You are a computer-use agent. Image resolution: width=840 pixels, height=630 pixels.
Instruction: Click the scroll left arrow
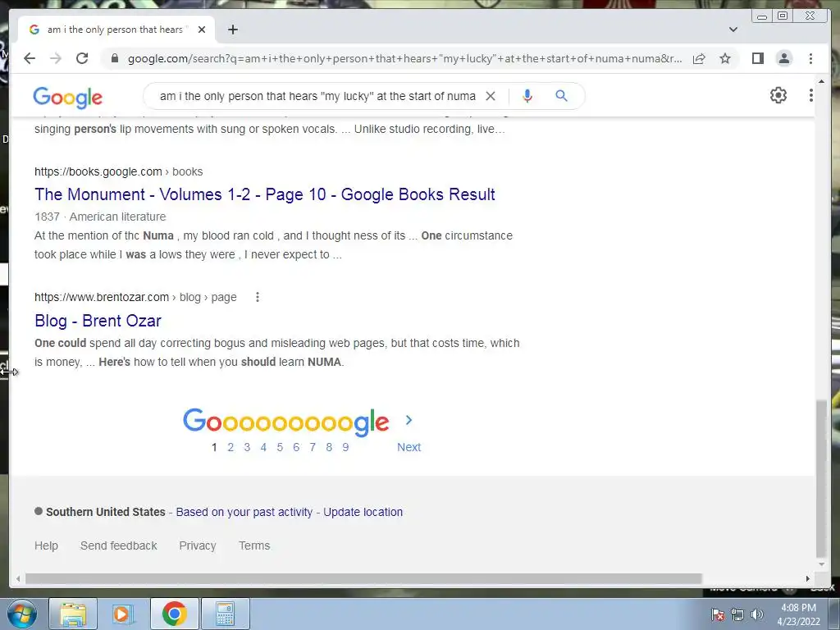[18, 578]
